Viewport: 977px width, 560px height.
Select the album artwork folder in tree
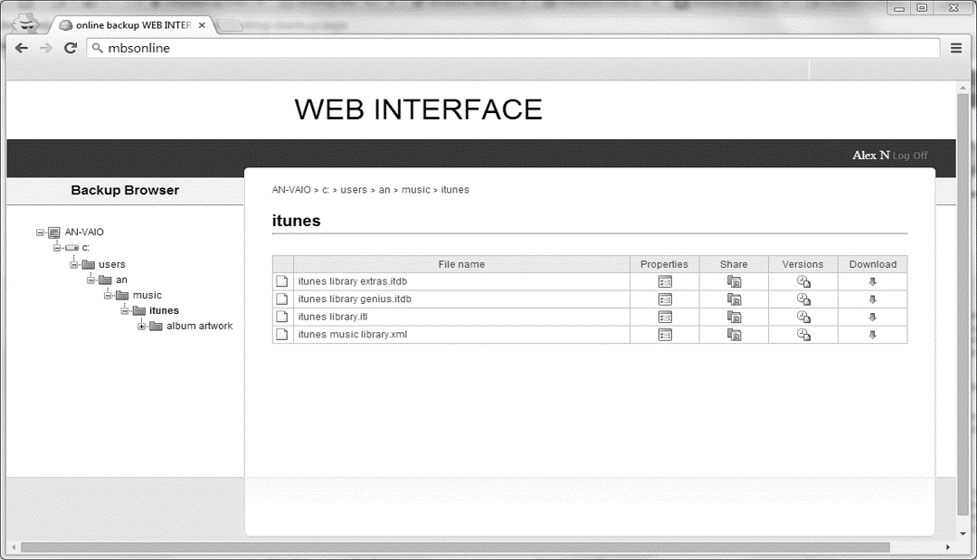(199, 326)
